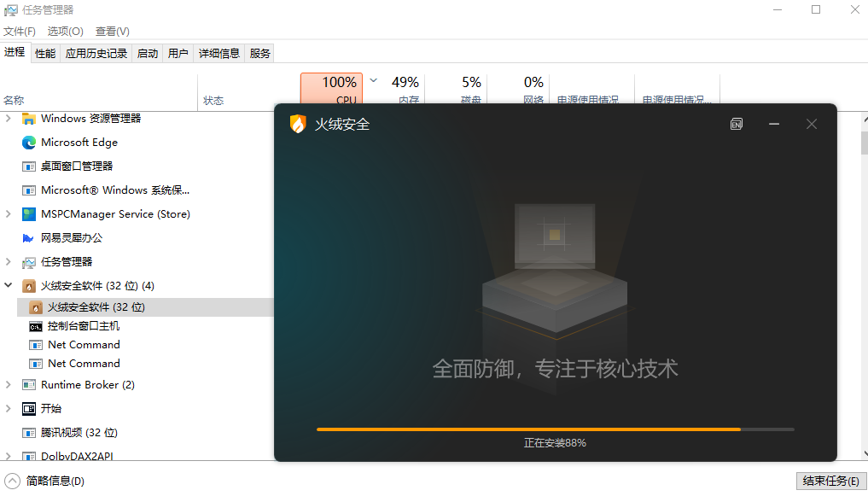Switch to the 详细信息 tab

click(x=219, y=53)
